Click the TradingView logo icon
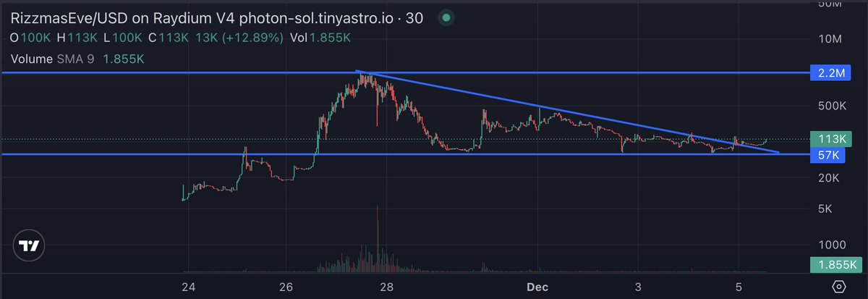The width and height of the screenshot is (868, 299). (x=29, y=246)
